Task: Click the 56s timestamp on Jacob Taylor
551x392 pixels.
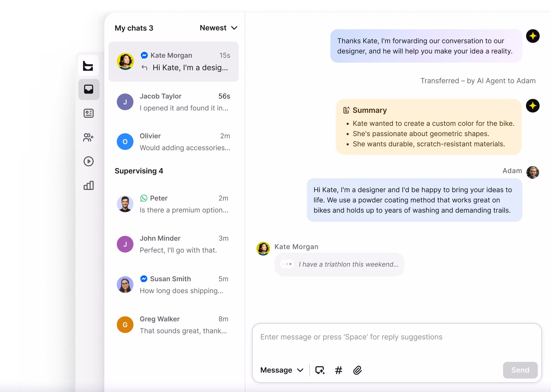Action: 224,96
